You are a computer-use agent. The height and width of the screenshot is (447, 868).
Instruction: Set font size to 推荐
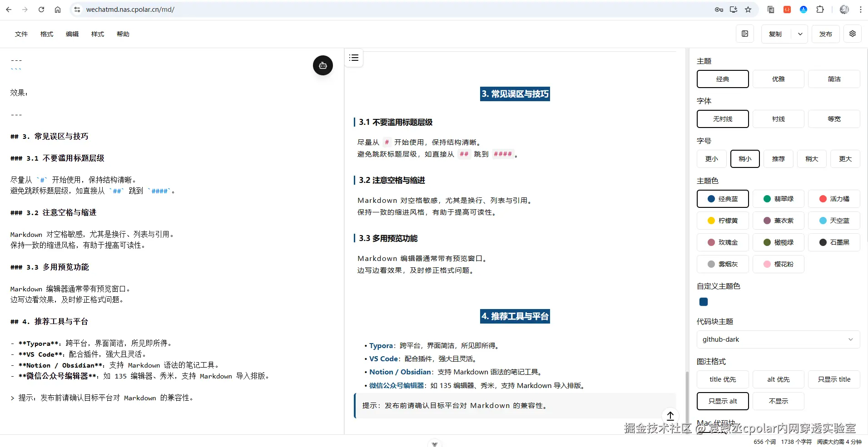779,159
